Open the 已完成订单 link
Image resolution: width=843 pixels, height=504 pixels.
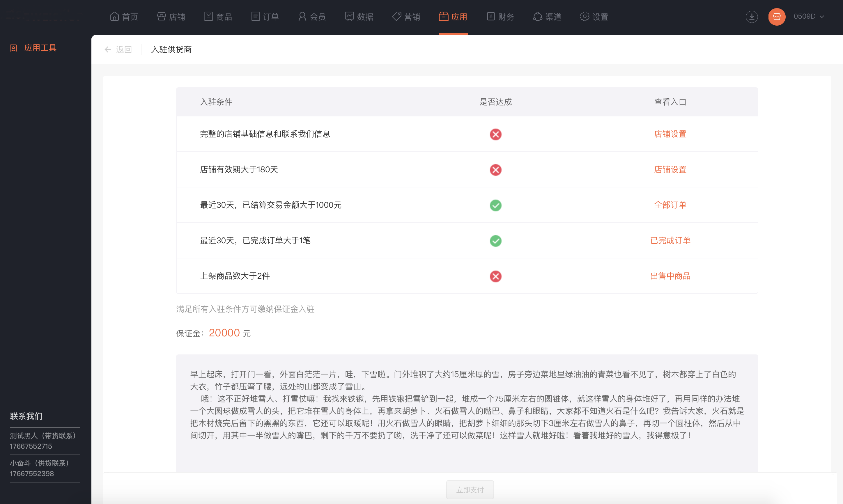[x=670, y=240]
